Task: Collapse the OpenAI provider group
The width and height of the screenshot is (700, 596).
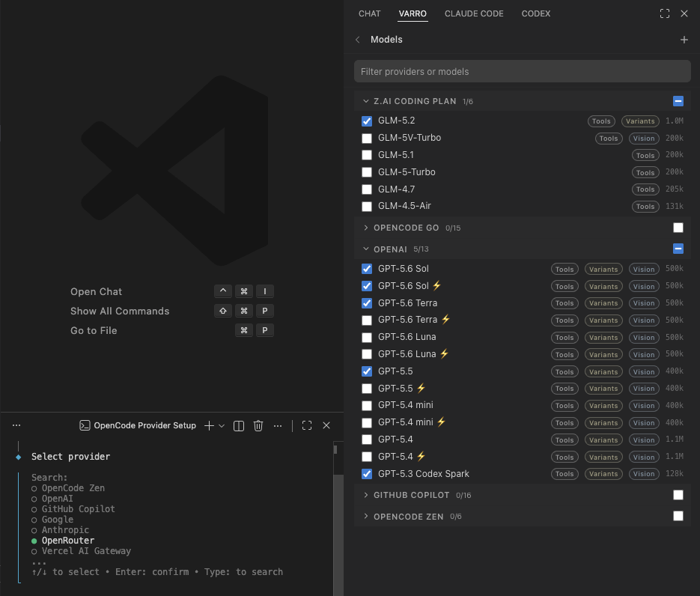Action: [x=366, y=249]
